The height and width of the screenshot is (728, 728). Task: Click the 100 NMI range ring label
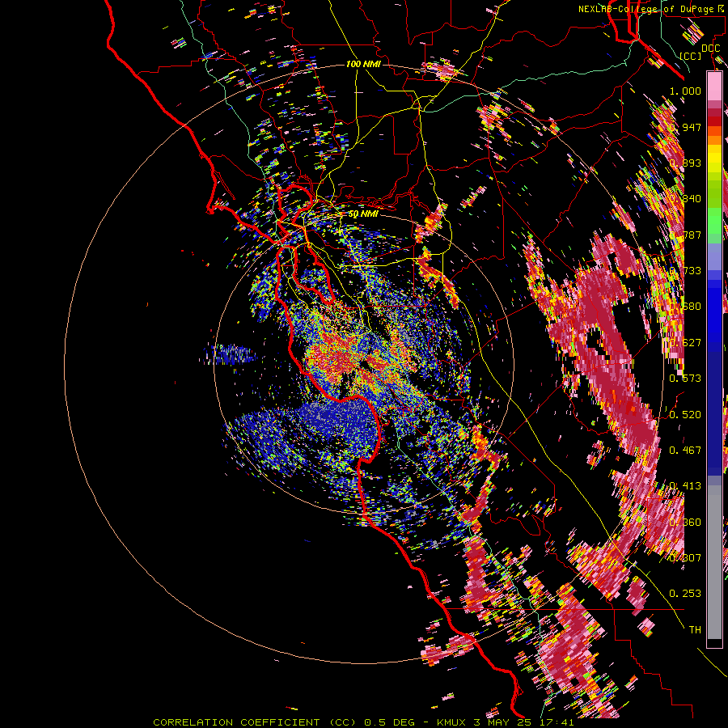363,64
